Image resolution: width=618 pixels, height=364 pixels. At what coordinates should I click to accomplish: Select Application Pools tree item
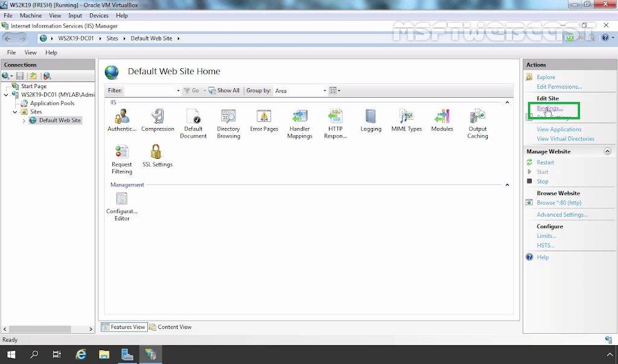coord(53,103)
